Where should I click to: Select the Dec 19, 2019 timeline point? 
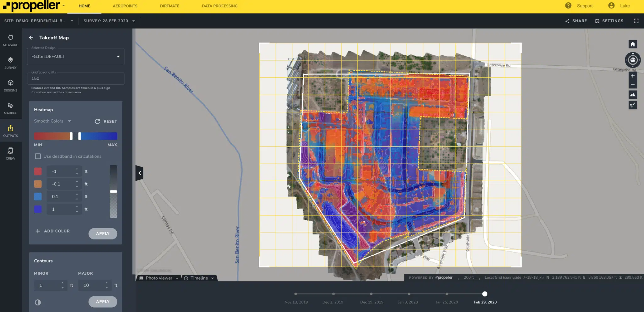[x=371, y=294]
